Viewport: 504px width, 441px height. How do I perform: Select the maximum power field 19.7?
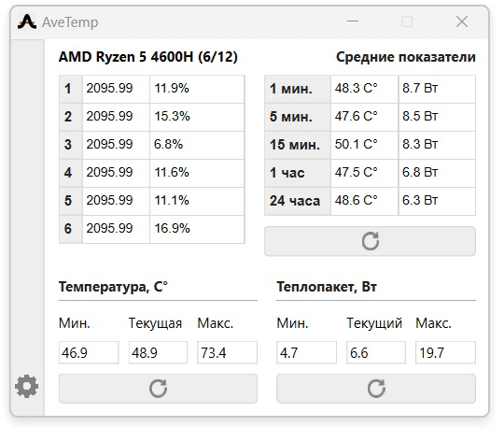pyautogui.click(x=445, y=353)
